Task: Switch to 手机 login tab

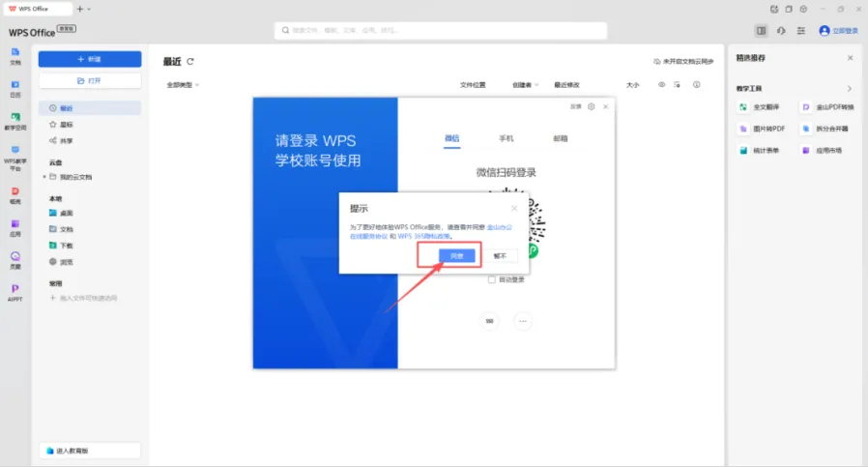Action: [x=506, y=138]
